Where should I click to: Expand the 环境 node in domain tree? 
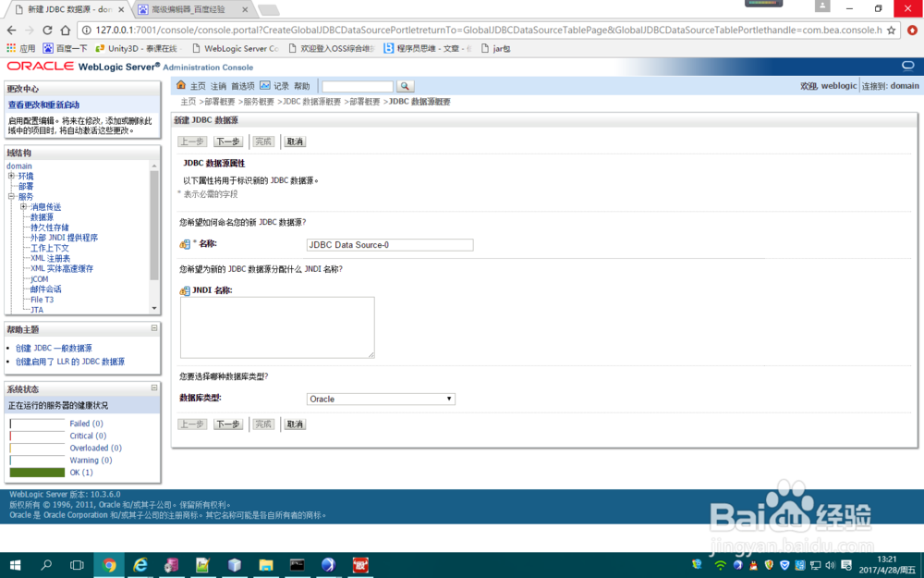coord(11,176)
